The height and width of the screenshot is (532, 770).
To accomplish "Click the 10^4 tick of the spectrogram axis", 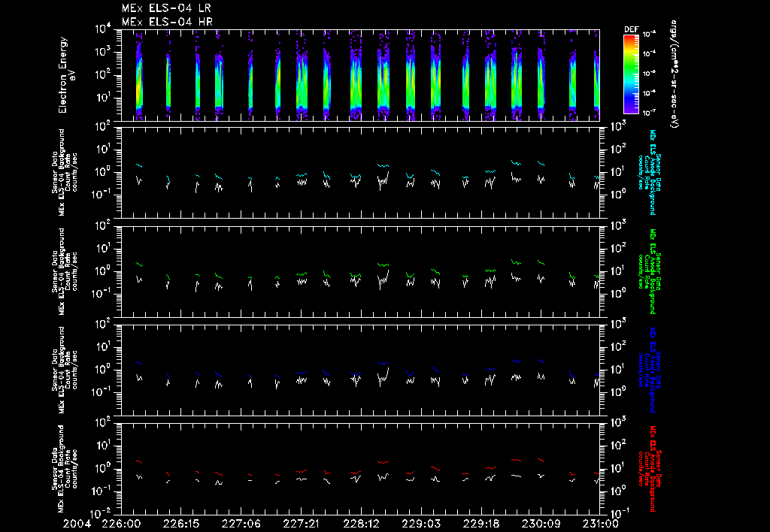I will click(104, 29).
